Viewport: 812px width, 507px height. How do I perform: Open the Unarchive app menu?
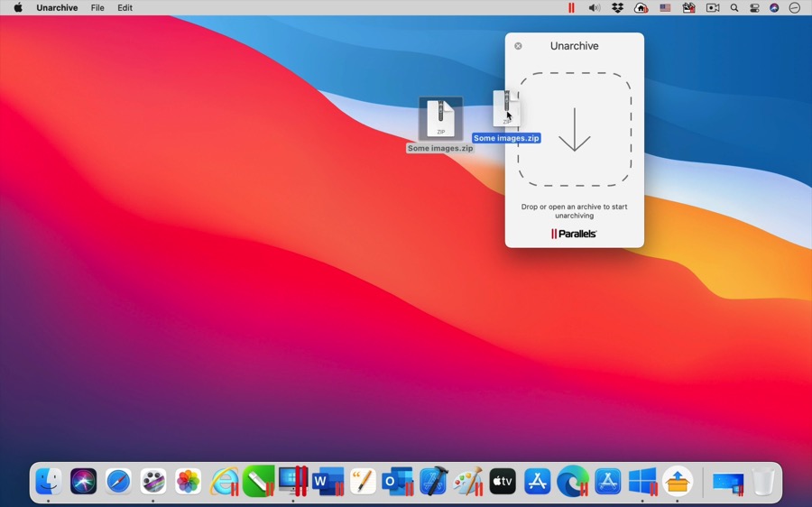[57, 8]
